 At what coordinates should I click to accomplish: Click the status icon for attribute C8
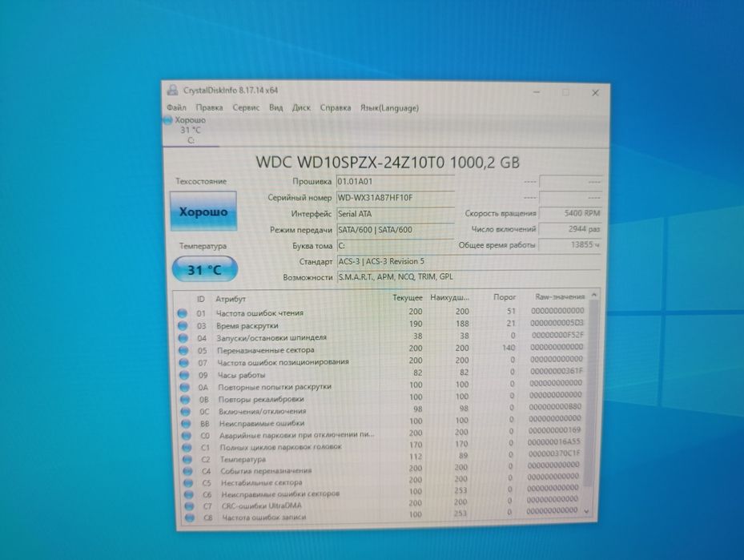(x=190, y=518)
